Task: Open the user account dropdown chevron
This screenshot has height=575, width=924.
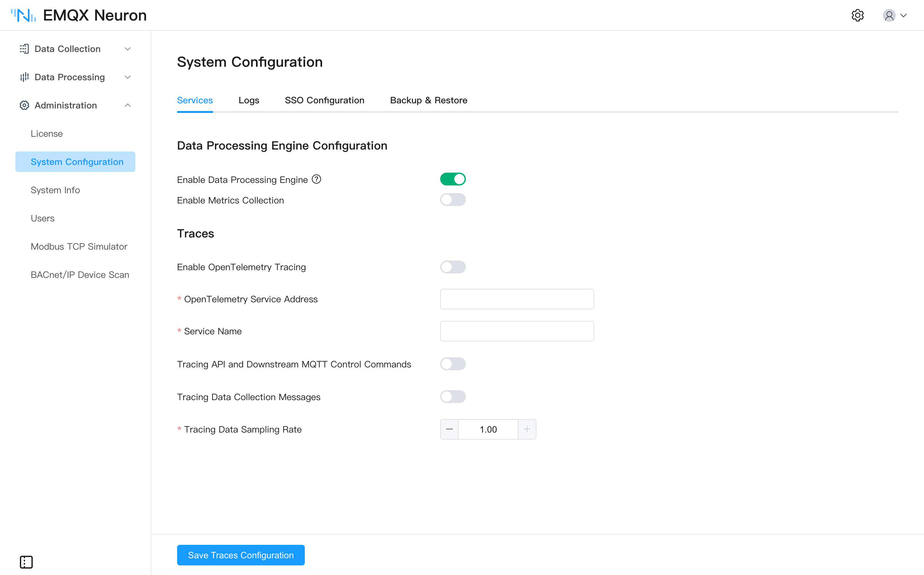Action: point(903,15)
